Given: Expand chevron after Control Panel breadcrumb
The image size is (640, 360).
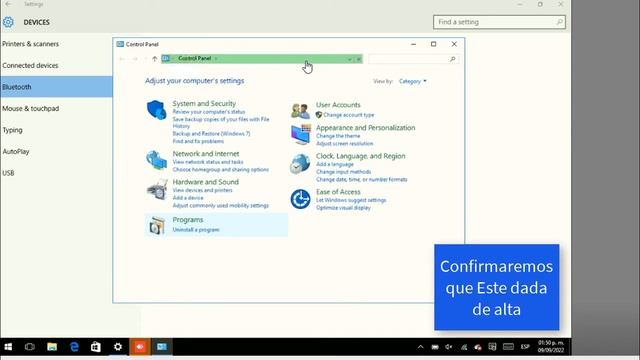Looking at the screenshot, I should pyautogui.click(x=216, y=59).
